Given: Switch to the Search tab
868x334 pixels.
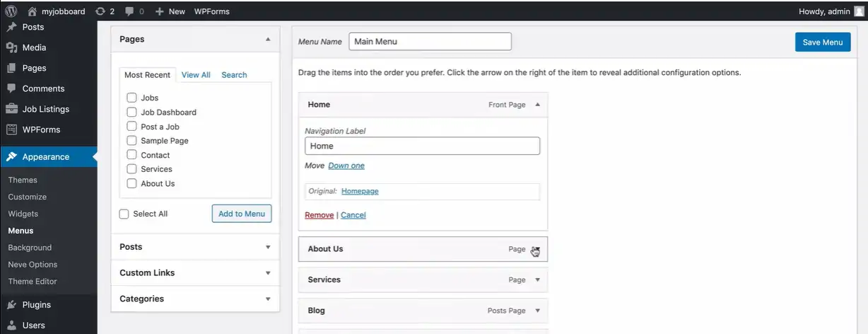Looking at the screenshot, I should (234, 75).
